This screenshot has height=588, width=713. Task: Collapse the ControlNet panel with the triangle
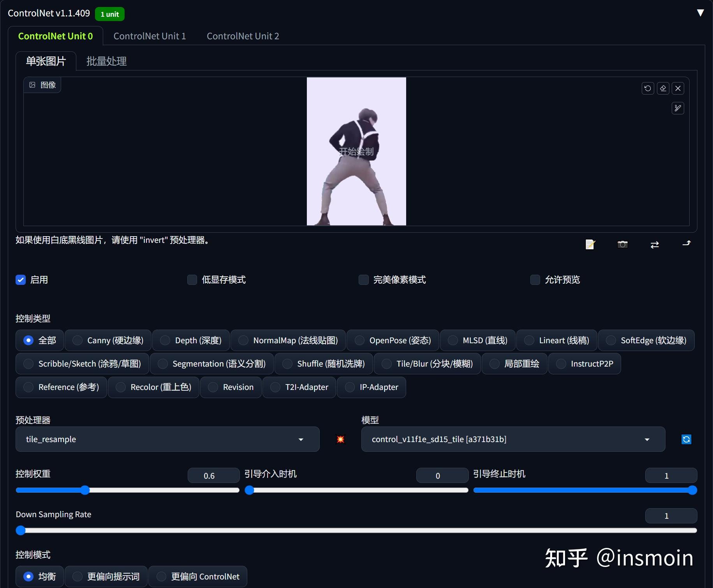700,13
